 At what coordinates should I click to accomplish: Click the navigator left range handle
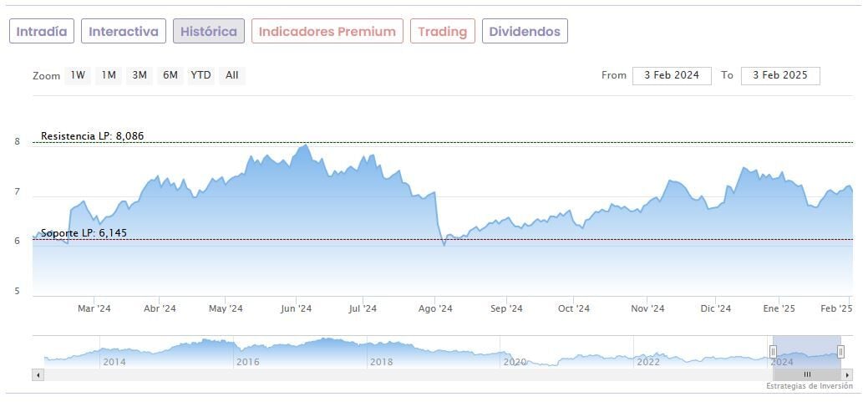point(773,352)
